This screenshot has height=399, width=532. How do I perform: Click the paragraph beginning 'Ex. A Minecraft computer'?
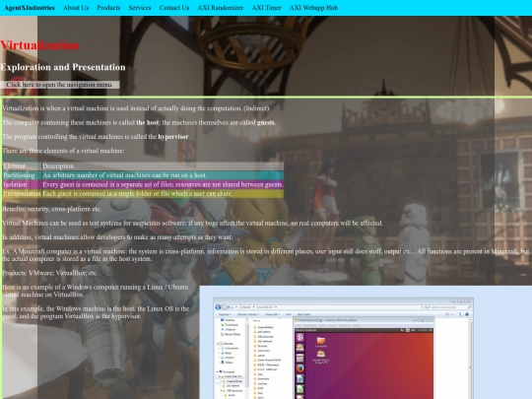click(x=266, y=255)
